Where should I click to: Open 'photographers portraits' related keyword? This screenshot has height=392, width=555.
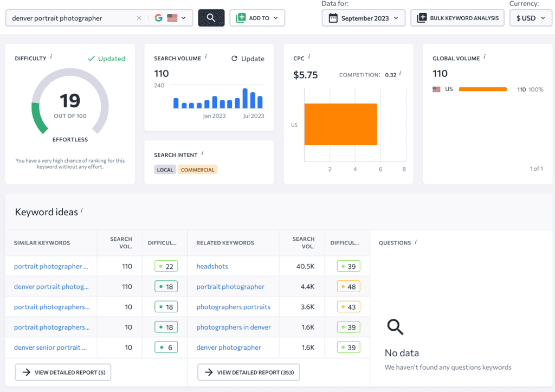coord(233,307)
